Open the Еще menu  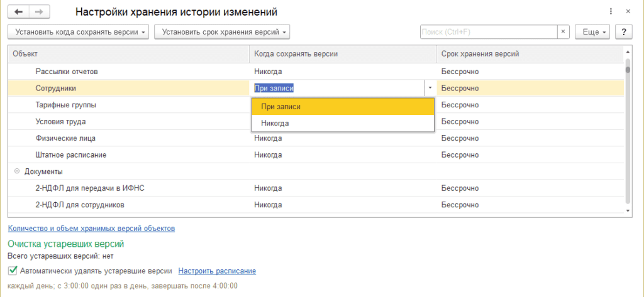point(594,31)
